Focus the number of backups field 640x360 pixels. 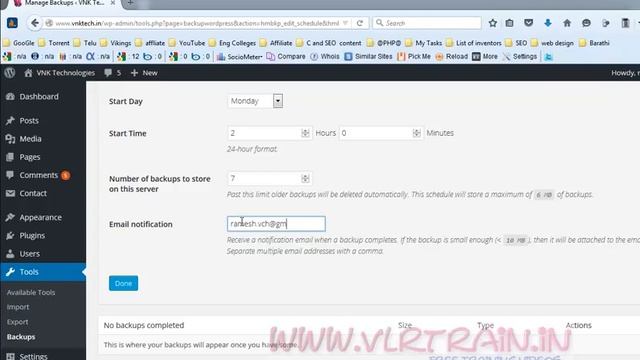coord(269,178)
